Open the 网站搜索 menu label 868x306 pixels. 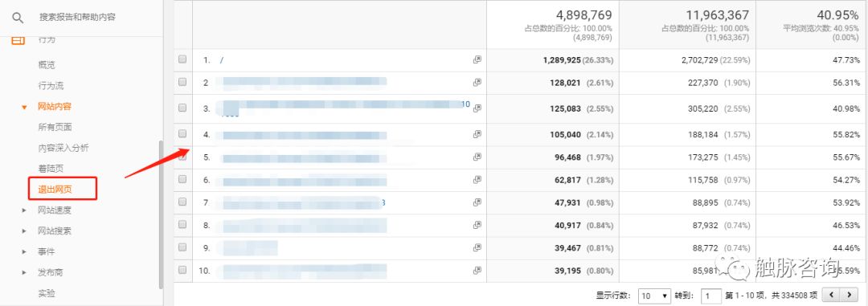(x=55, y=231)
